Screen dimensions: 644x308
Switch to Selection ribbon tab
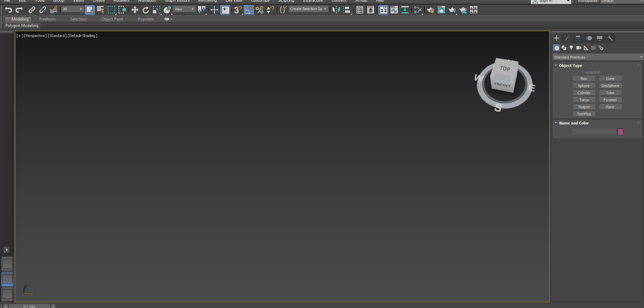(78, 19)
